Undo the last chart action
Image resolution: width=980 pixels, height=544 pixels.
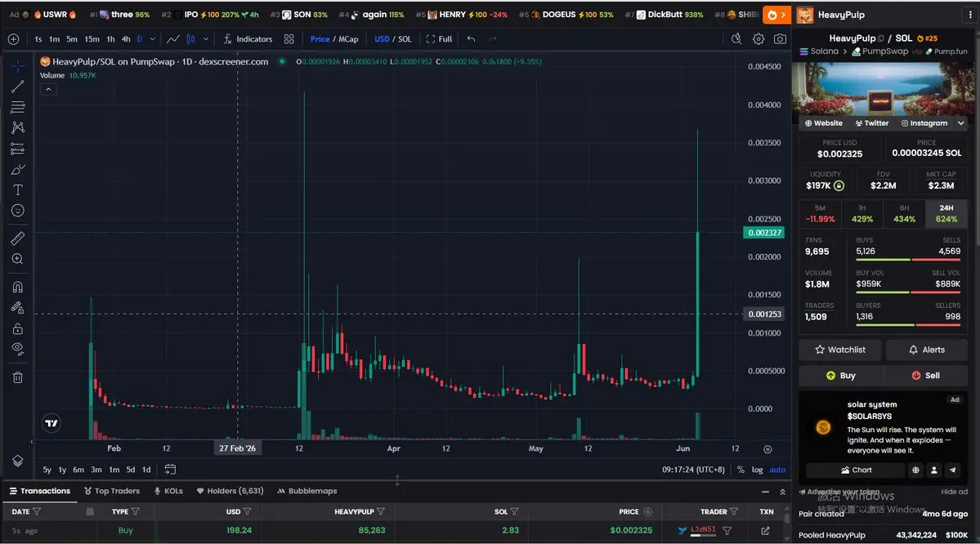472,38
